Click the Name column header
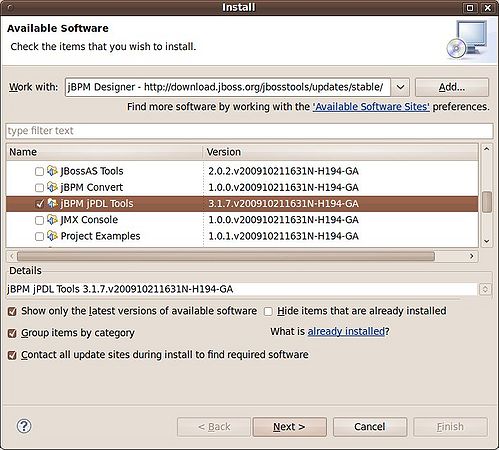499x450 pixels. (x=104, y=152)
